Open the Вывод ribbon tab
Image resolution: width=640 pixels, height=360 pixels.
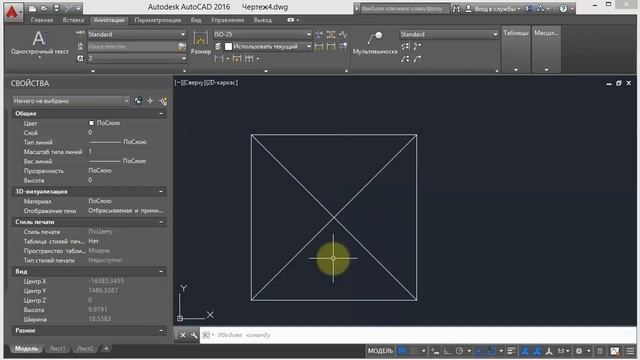(x=262, y=20)
